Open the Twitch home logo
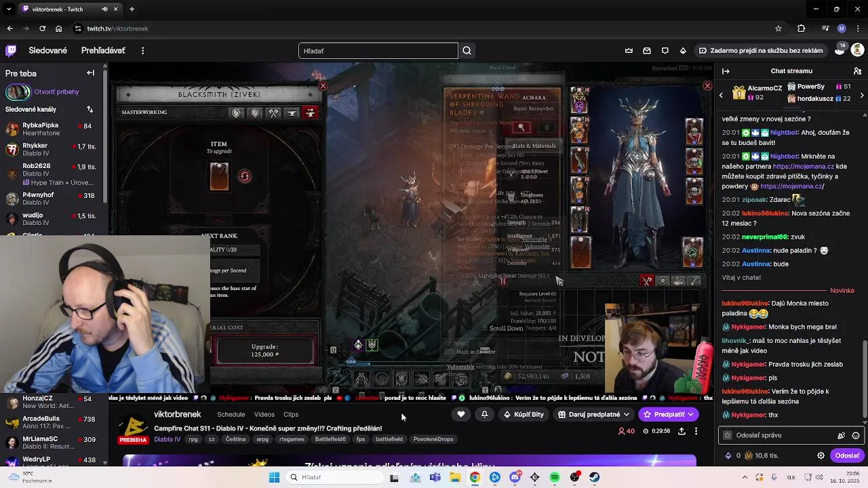 click(x=11, y=50)
